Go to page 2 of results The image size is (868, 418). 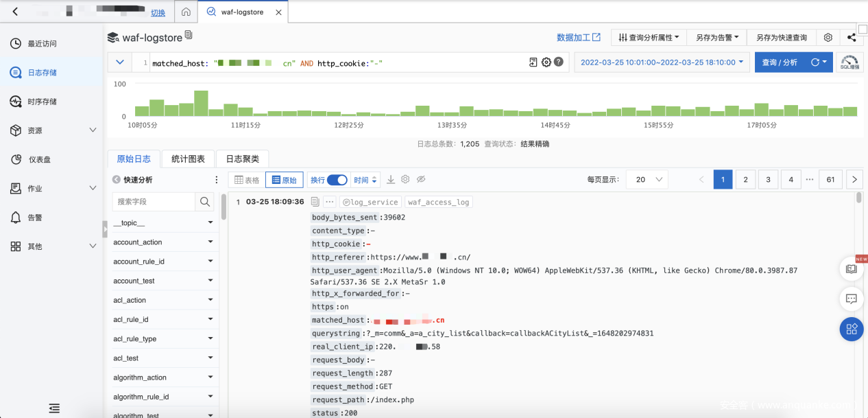(745, 180)
